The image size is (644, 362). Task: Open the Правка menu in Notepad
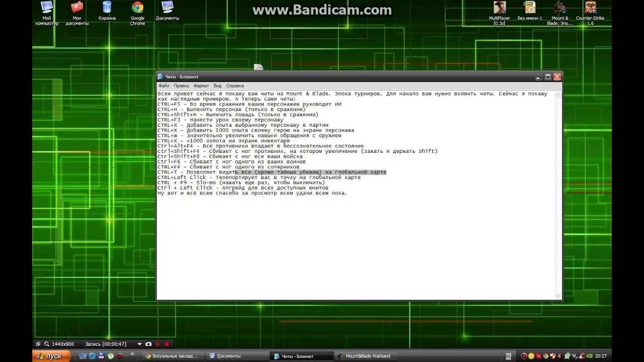pyautogui.click(x=181, y=86)
